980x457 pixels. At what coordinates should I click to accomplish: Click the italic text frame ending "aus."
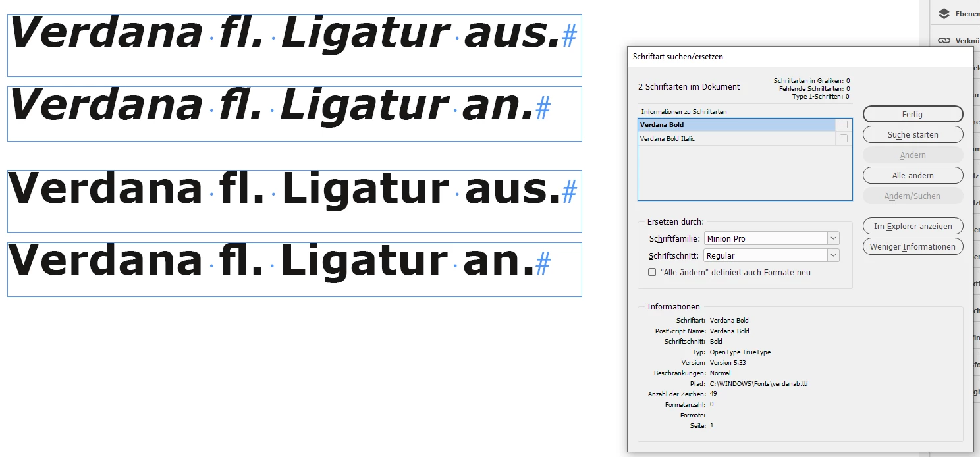(294, 45)
